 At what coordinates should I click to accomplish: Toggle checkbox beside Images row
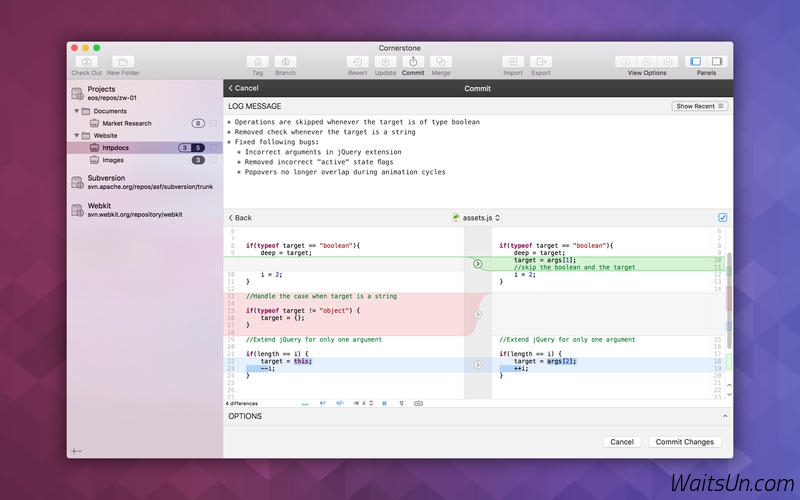(x=214, y=160)
